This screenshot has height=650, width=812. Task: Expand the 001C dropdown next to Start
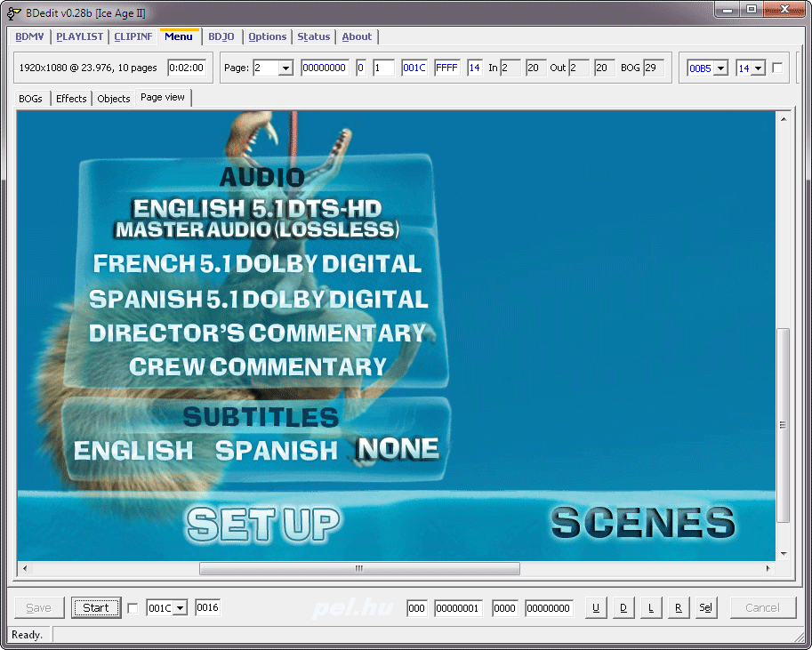[x=180, y=608]
